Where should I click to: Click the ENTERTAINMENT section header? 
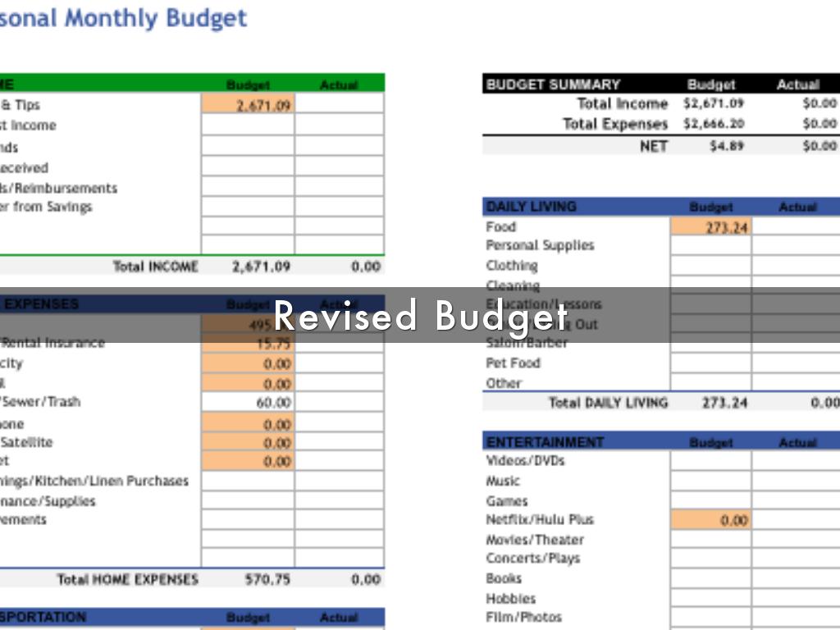pyautogui.click(x=545, y=442)
